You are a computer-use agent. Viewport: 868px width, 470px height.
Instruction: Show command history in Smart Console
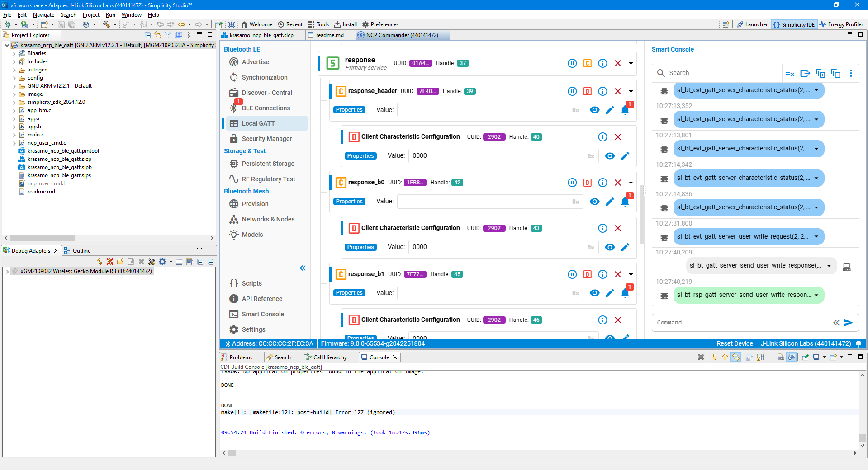click(x=836, y=323)
